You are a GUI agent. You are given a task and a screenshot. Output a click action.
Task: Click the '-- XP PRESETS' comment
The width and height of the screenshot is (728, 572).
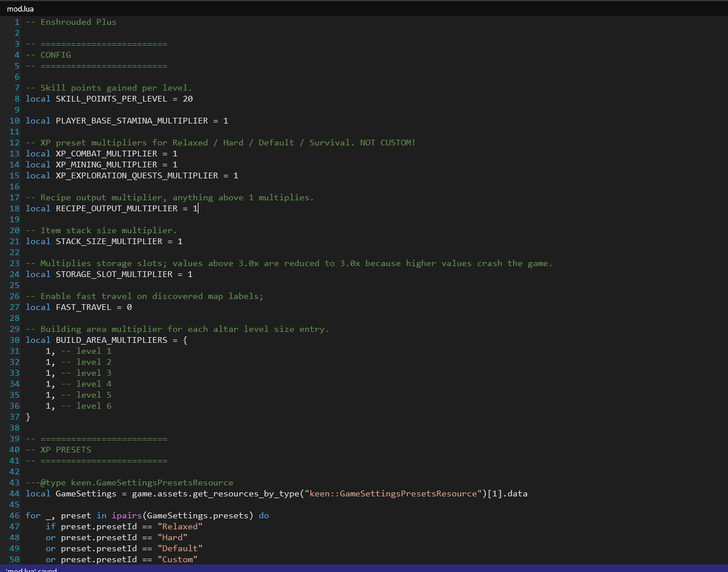(58, 450)
